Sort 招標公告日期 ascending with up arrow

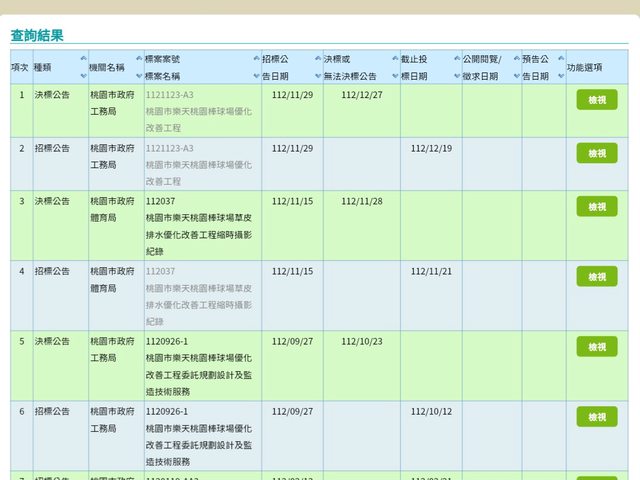click(318, 59)
